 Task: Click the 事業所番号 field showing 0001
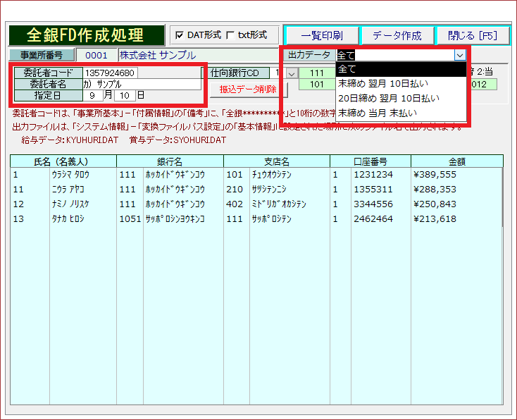click(96, 55)
